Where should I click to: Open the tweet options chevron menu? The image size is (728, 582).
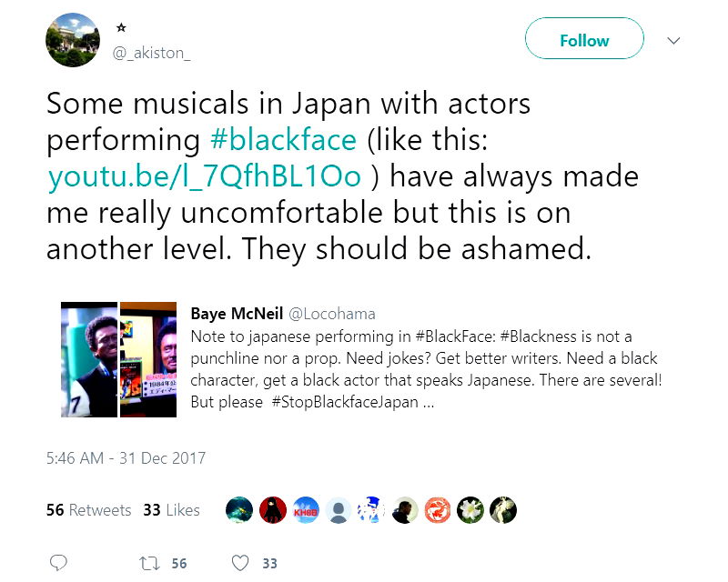[674, 41]
